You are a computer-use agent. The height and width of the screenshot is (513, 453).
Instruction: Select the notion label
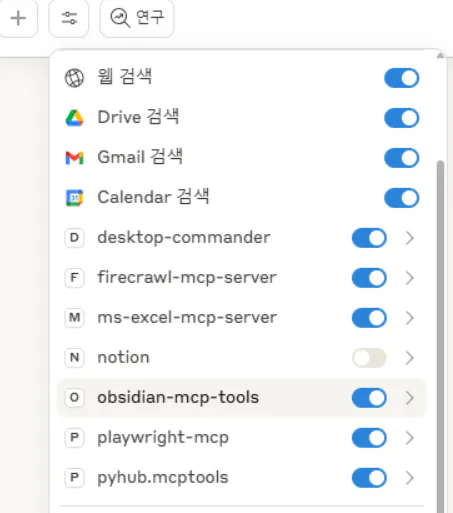point(123,357)
